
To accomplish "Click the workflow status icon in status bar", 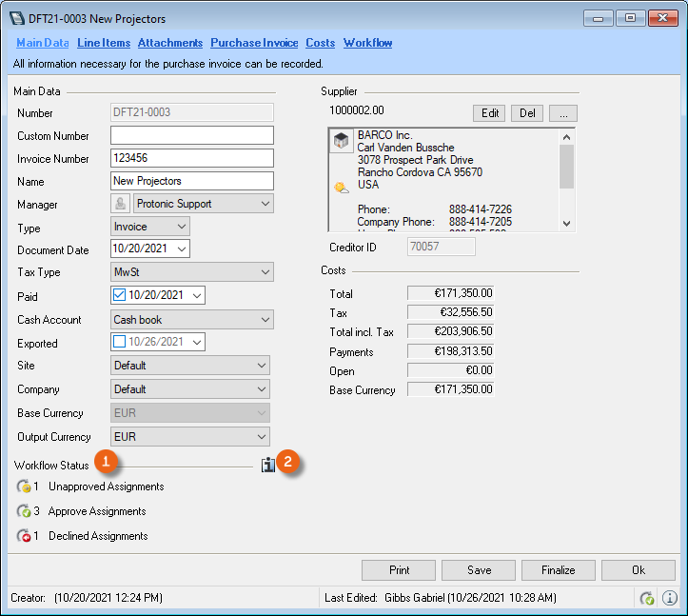I will (647, 598).
